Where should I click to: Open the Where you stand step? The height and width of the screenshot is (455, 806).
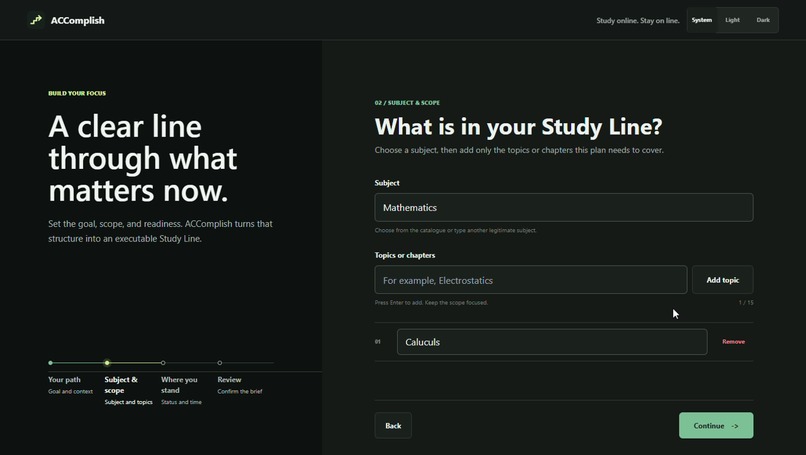181,391
